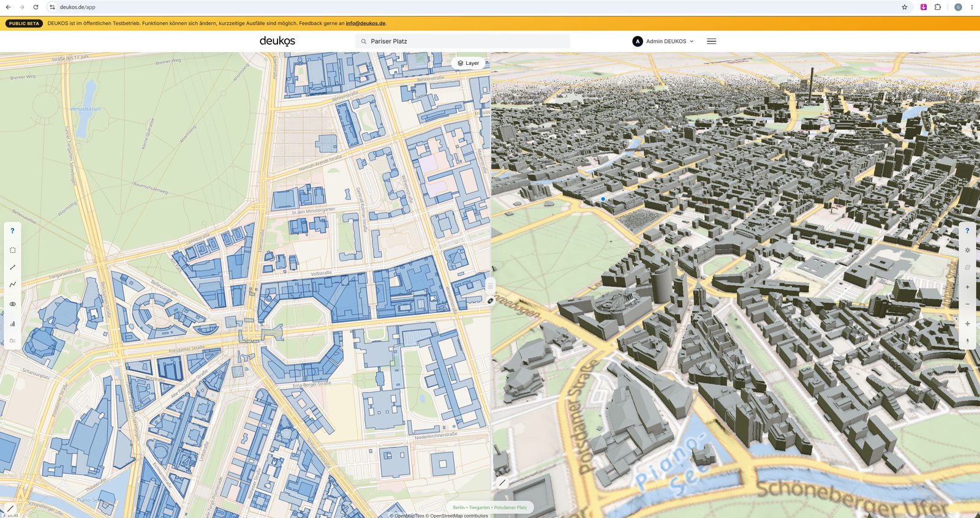
Task: Open the help icon in the left map toolbar
Action: (12, 231)
